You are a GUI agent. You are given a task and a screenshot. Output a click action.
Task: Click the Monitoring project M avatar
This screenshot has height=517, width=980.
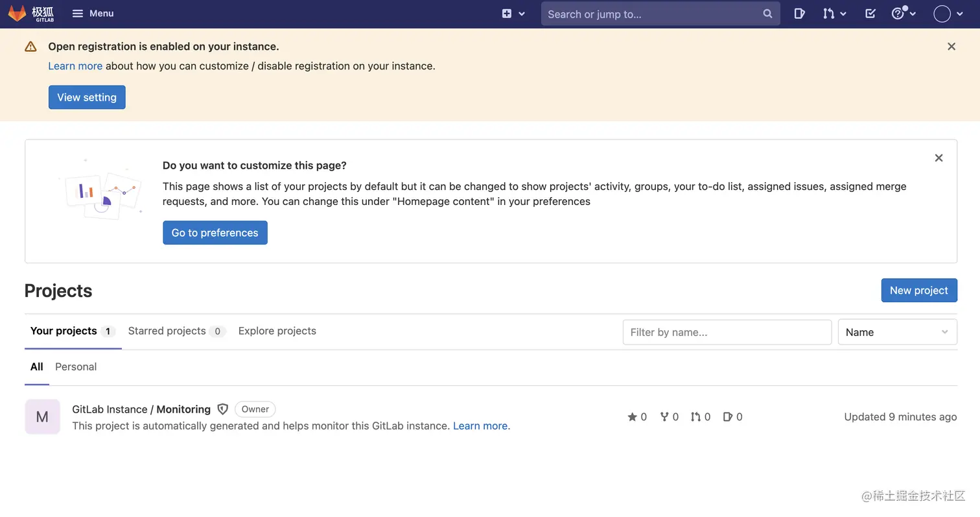click(42, 417)
